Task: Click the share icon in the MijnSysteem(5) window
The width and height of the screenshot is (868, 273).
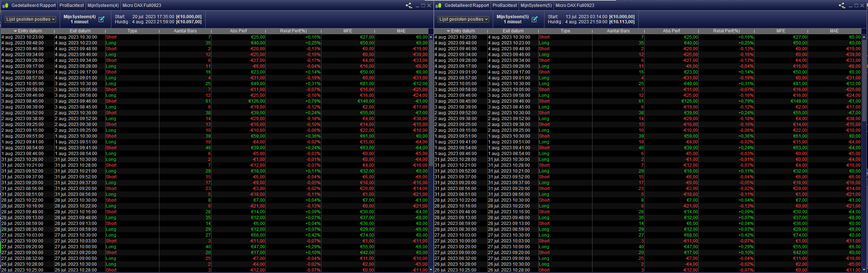Action: click(842, 5)
